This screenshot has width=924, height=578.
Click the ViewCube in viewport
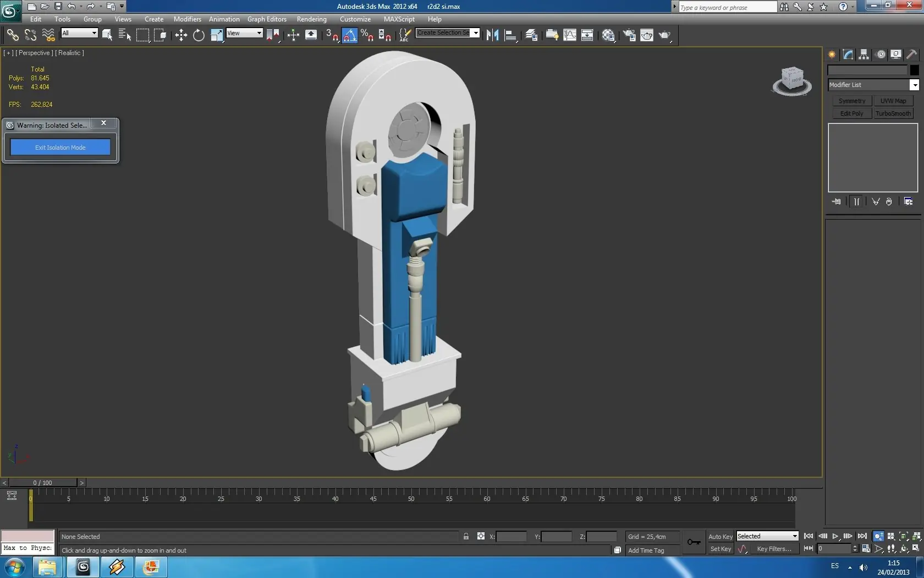pos(792,81)
